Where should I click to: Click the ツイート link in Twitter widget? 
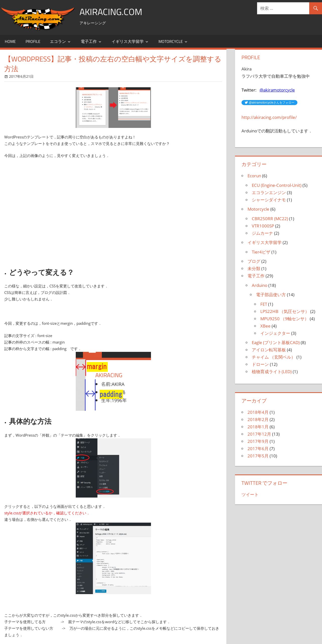pyautogui.click(x=250, y=495)
